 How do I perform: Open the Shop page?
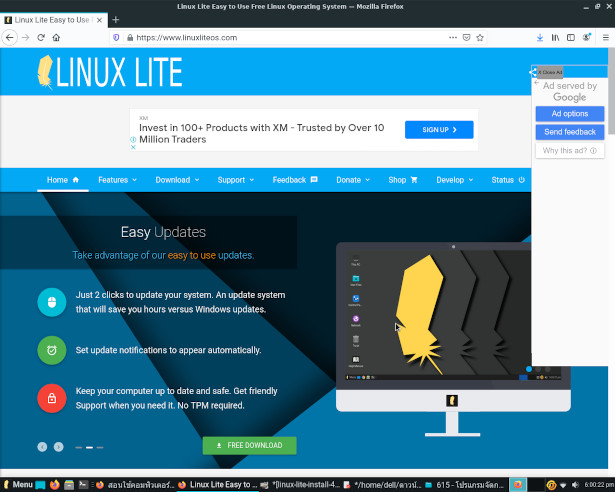tap(403, 180)
